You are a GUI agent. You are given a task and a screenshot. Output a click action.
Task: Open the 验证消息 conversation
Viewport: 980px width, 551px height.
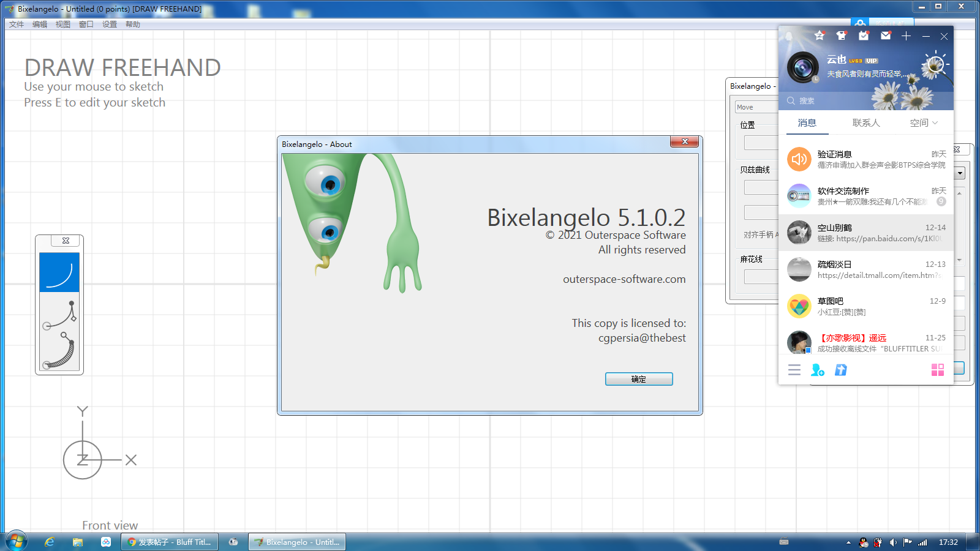pos(866,159)
